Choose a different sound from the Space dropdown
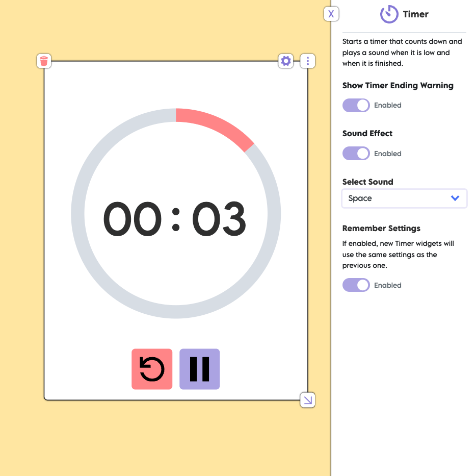 click(x=404, y=198)
